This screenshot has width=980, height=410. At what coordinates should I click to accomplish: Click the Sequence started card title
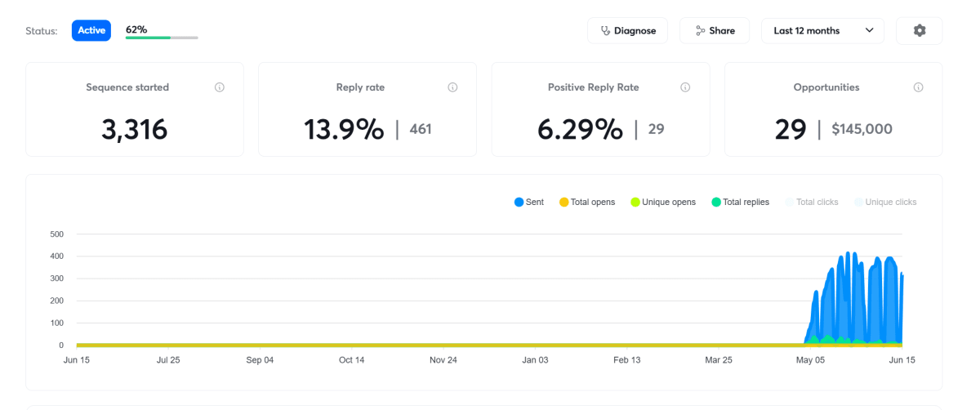click(127, 87)
